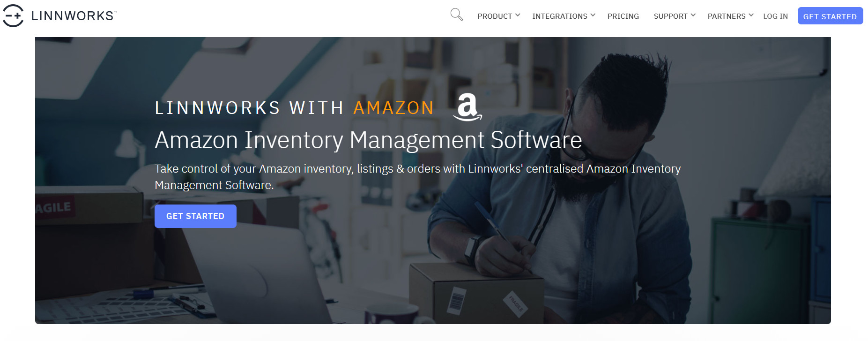
Task: Open the Integrations menu
Action: point(559,16)
